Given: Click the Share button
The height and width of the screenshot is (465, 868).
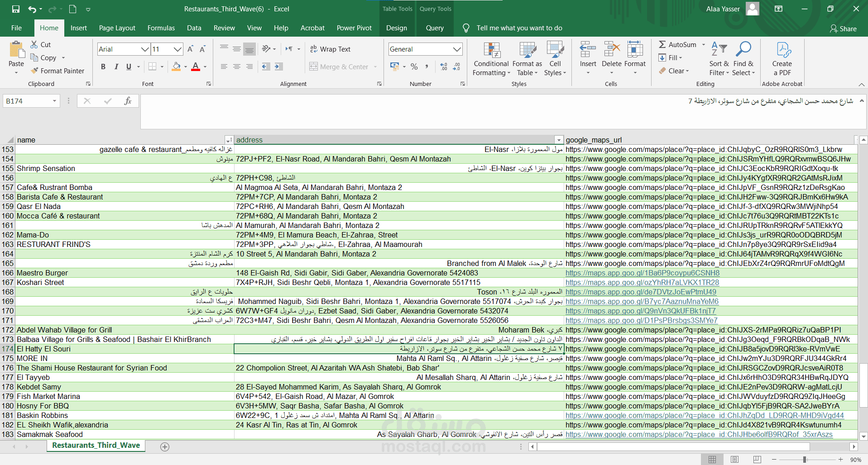Looking at the screenshot, I should (x=844, y=28).
